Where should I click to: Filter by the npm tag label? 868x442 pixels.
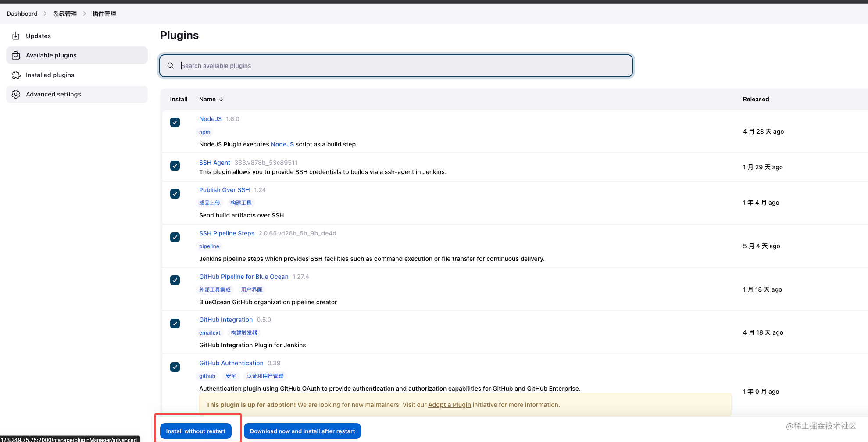(x=204, y=132)
